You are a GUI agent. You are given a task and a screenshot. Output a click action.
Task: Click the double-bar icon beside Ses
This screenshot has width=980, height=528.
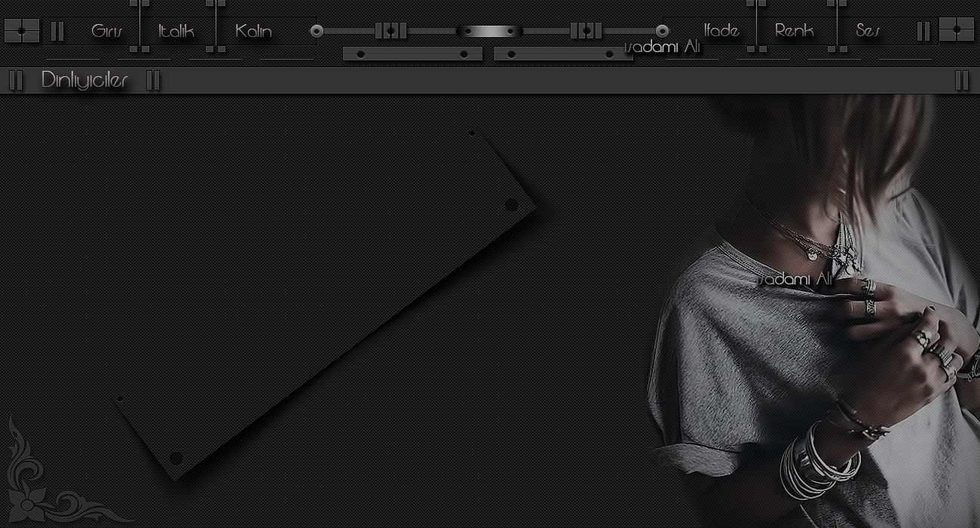[x=923, y=31]
